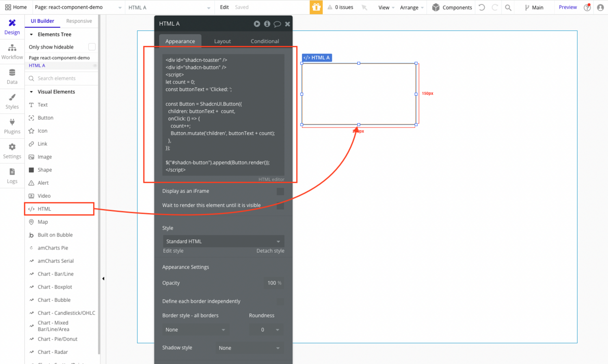Click the 0 issues warning indicator
The image size is (608, 364).
340,7
